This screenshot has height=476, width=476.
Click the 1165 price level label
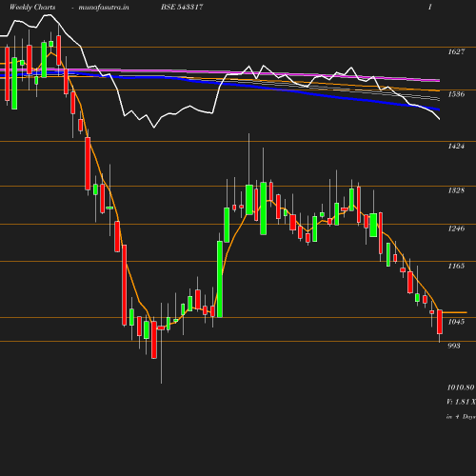[456, 266]
